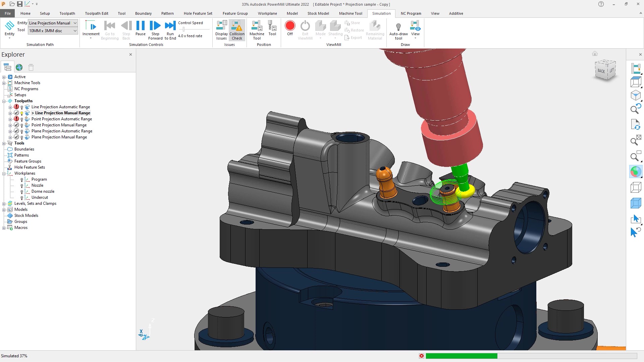The image size is (644, 362).
Task: Expand the Machine Tools tree node
Action: pyautogui.click(x=4, y=83)
